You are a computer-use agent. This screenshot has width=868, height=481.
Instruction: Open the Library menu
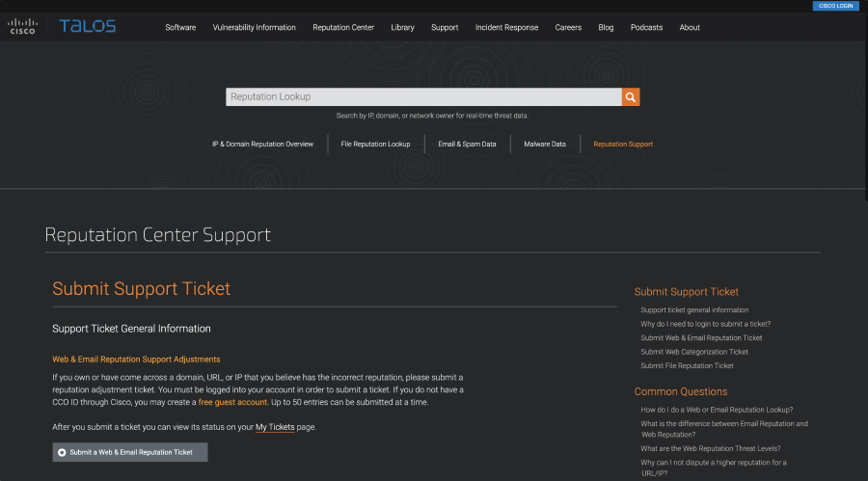[x=402, y=27]
